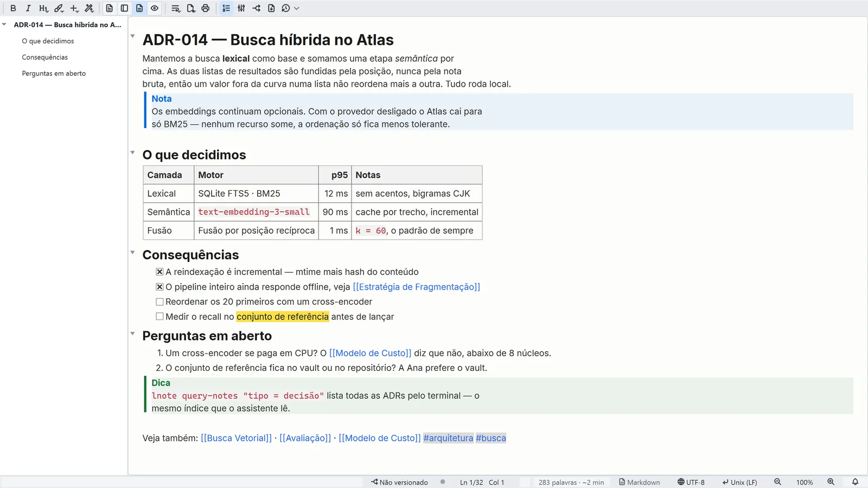Toggle the word wrap toolbar icon
868x488 pixels.
click(x=175, y=8)
